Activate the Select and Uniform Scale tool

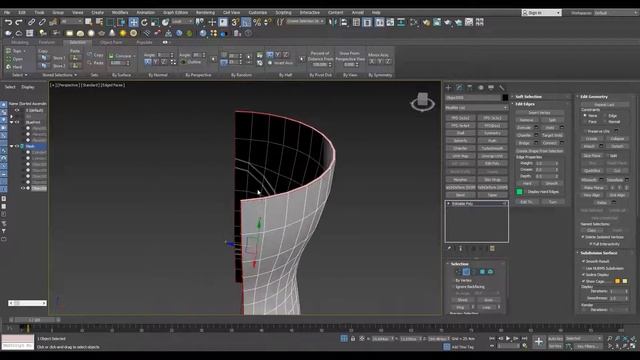[155, 22]
